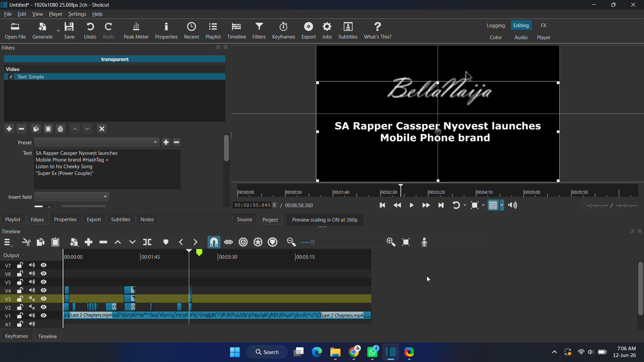Save a filter set
The height and width of the screenshot is (362, 644).
pos(60,129)
